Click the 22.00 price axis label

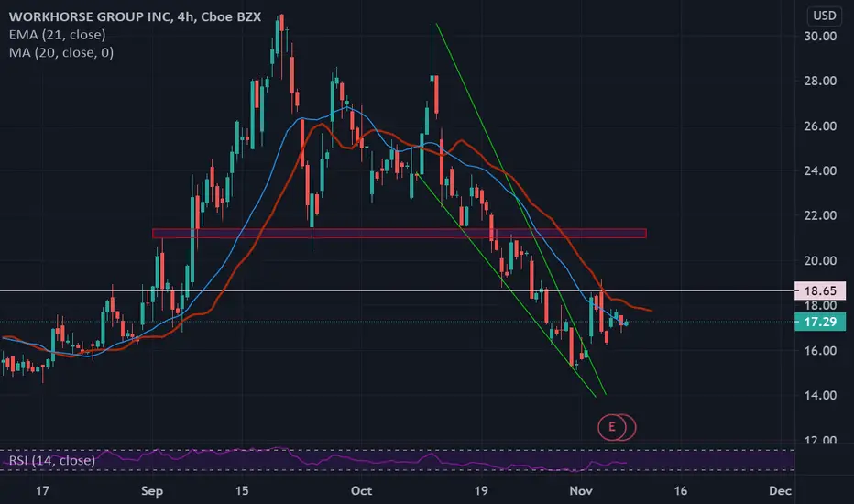click(820, 215)
